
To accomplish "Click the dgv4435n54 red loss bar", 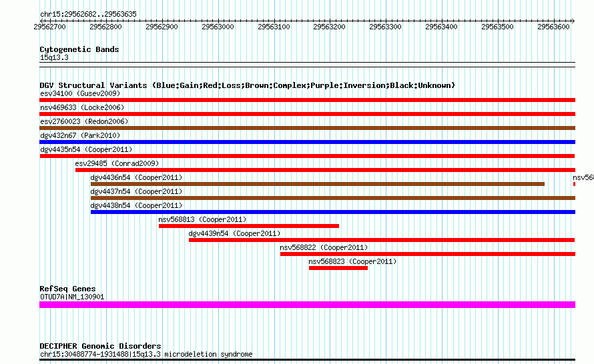I will (x=307, y=156).
